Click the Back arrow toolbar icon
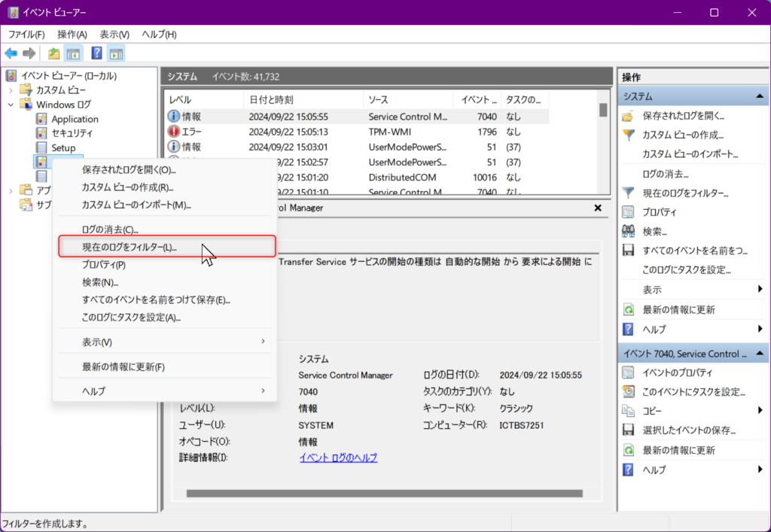 coord(11,53)
